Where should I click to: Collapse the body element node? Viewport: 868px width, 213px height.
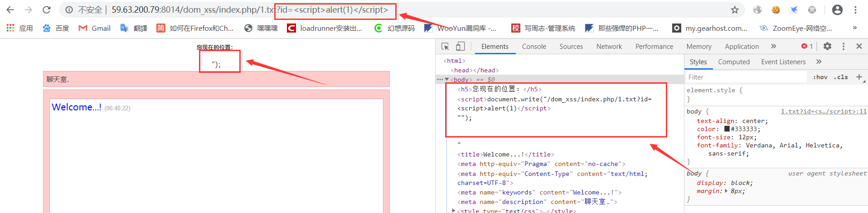tap(447, 80)
